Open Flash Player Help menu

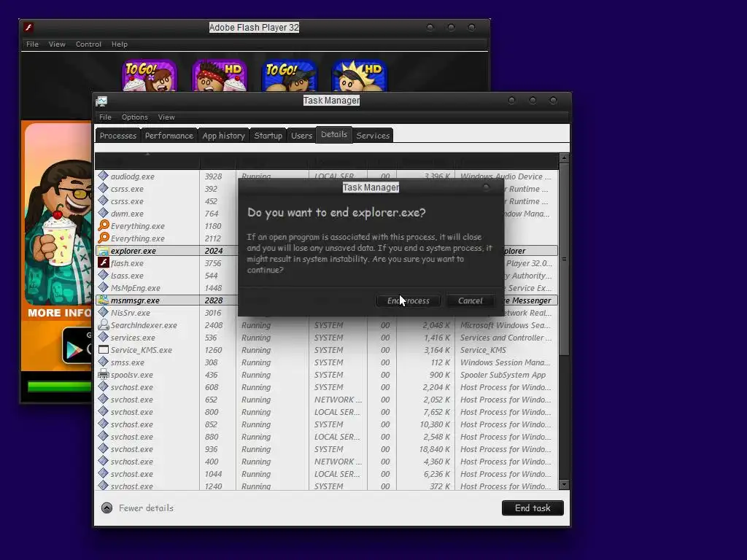pyautogui.click(x=120, y=44)
